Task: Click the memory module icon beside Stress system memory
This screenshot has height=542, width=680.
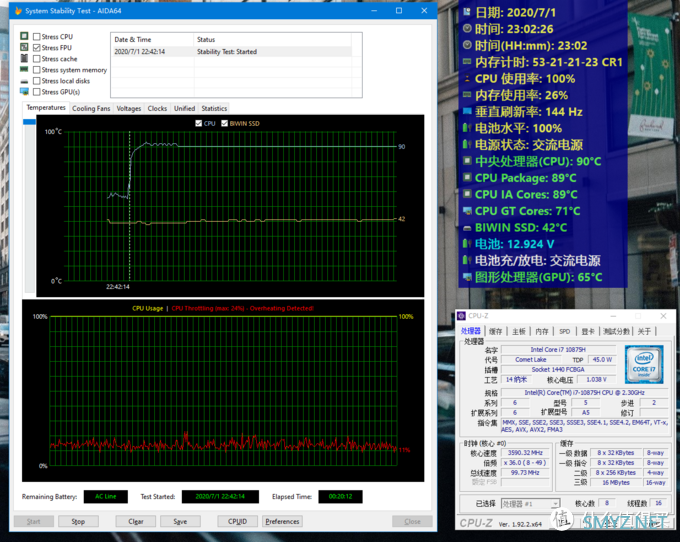Action: coord(24,70)
